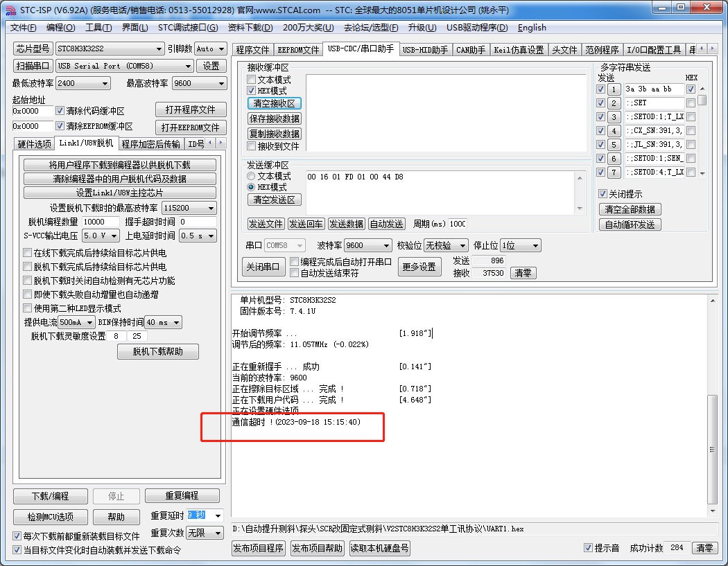
Task: Open S-VCC output voltage 5.0 V dropdown
Action: tap(101, 236)
